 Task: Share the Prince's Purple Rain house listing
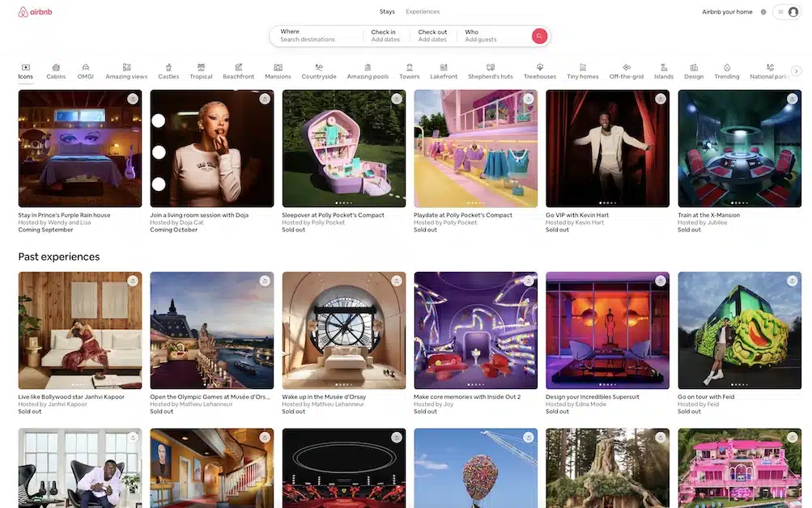pos(133,99)
